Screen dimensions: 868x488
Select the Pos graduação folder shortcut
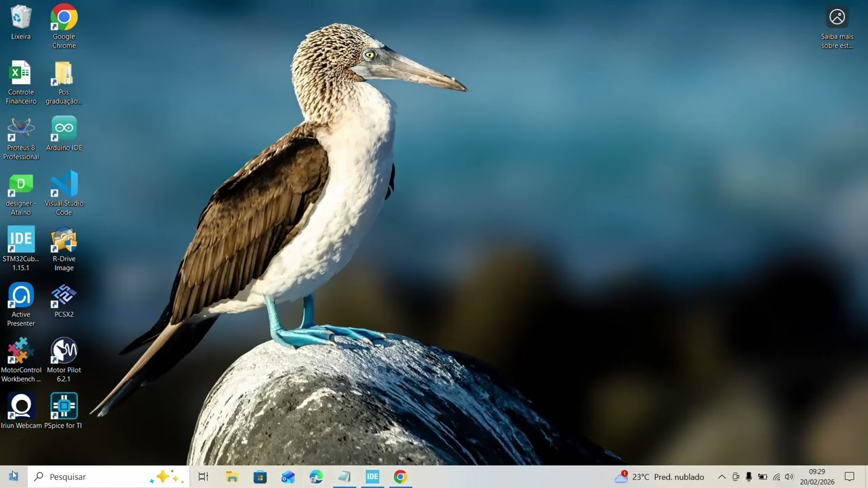64,83
